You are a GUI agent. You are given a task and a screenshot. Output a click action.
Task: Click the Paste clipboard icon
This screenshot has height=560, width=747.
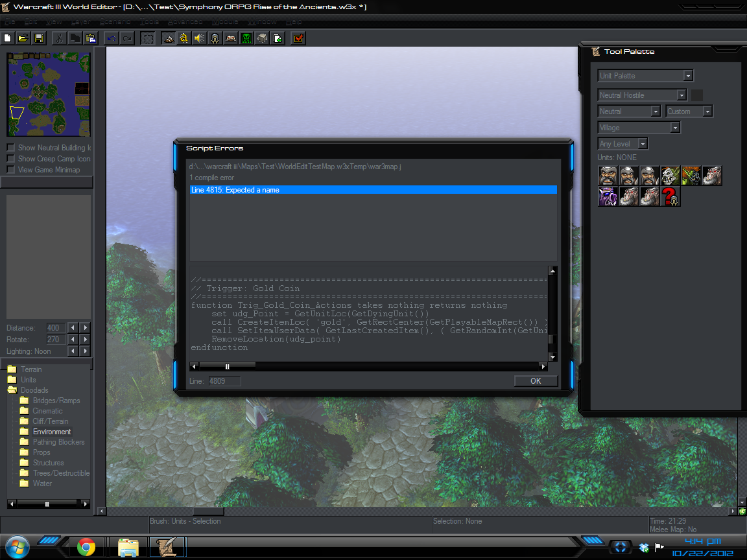click(91, 38)
